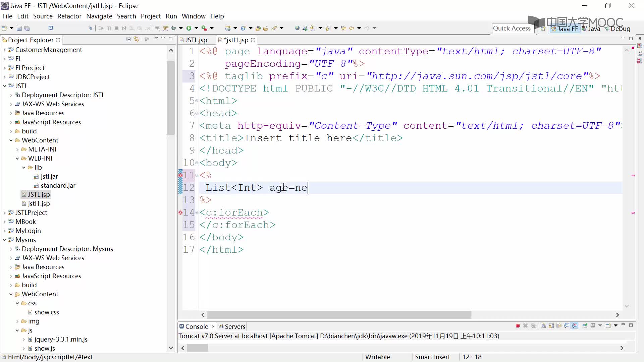Open the Window menu
644x362 pixels.
194,16
